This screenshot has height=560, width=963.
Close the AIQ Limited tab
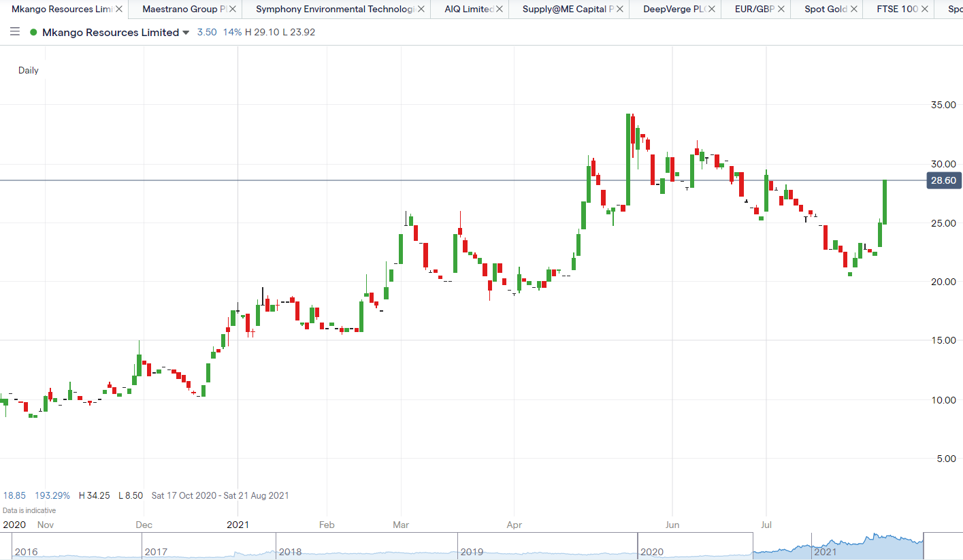(500, 10)
